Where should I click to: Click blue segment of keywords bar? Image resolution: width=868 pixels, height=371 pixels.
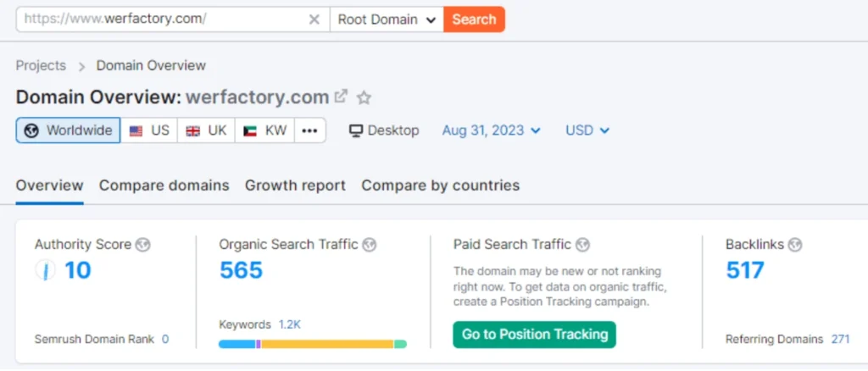tap(237, 344)
